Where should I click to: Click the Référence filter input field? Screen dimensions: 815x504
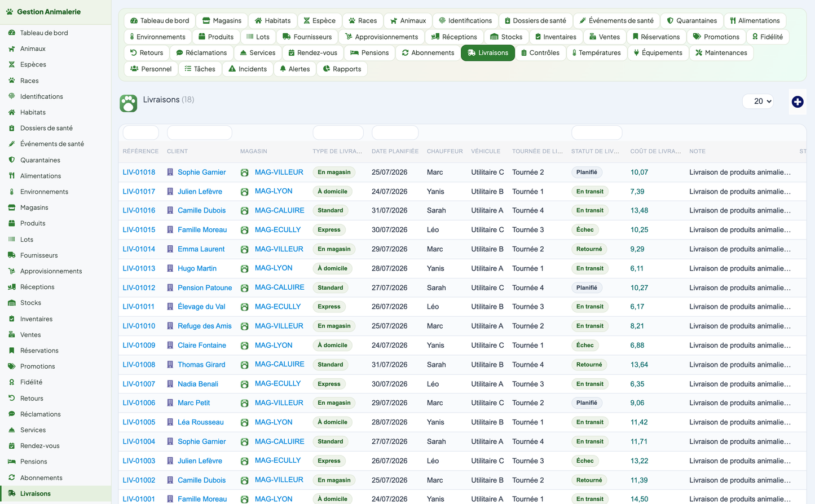(140, 133)
